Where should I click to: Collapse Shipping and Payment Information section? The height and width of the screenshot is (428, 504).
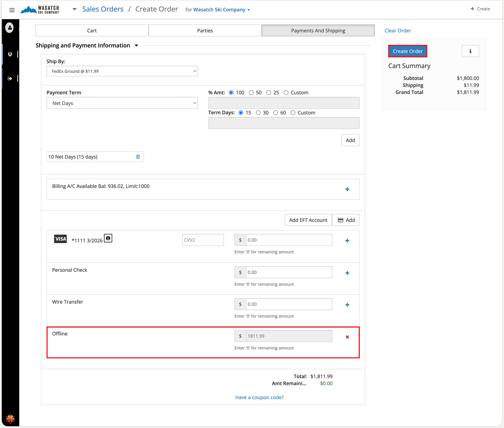click(x=136, y=45)
